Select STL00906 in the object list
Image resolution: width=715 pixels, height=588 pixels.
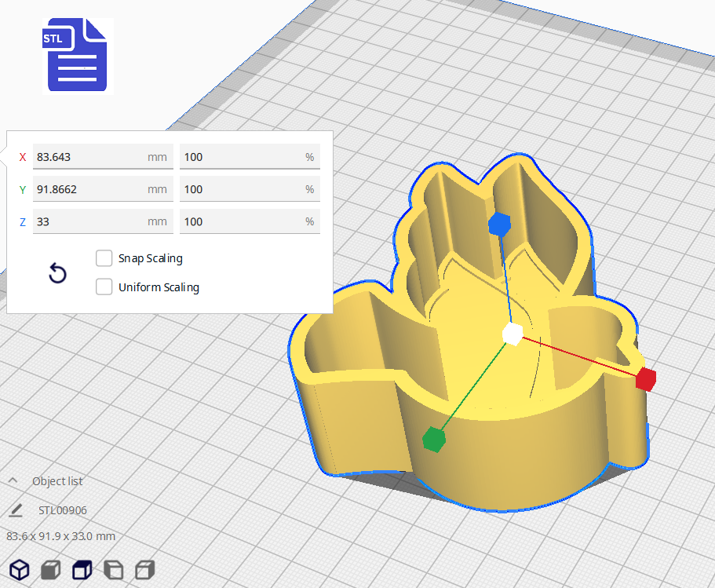[63, 510]
